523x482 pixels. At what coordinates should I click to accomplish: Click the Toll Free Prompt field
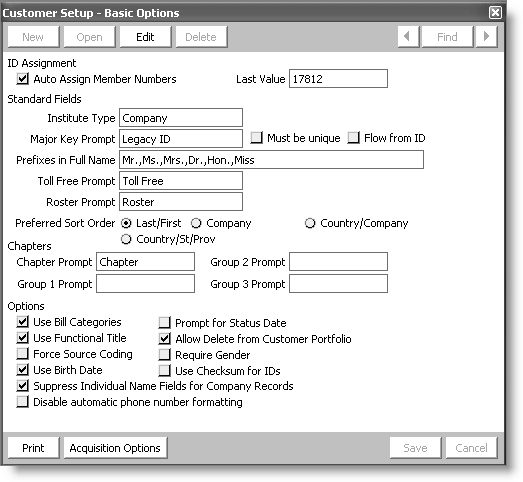pyautogui.click(x=181, y=181)
